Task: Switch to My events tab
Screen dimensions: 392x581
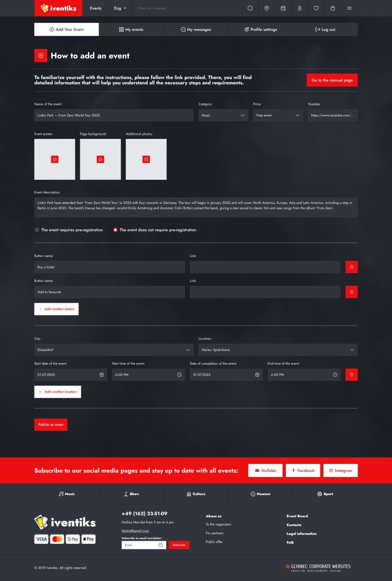Action: tap(131, 30)
